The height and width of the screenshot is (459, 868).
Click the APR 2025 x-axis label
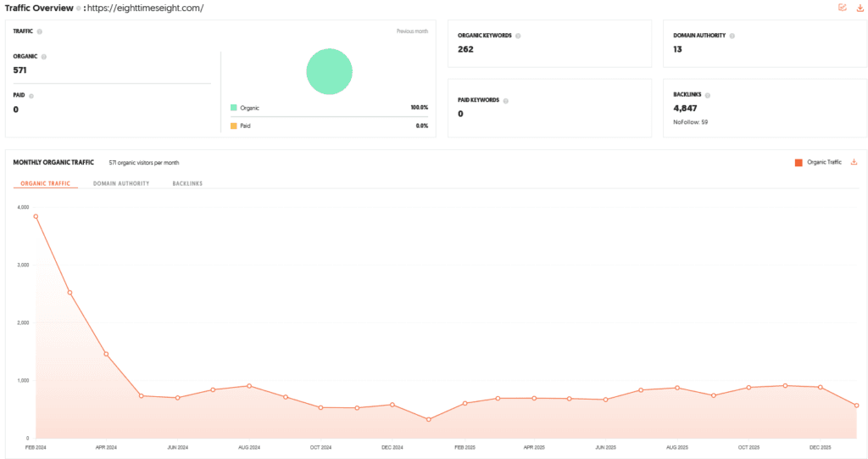pos(534,447)
